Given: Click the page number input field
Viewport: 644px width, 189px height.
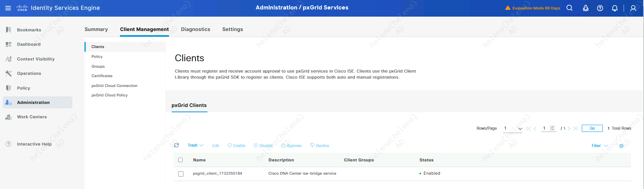Looking at the screenshot, I should click(x=545, y=129).
